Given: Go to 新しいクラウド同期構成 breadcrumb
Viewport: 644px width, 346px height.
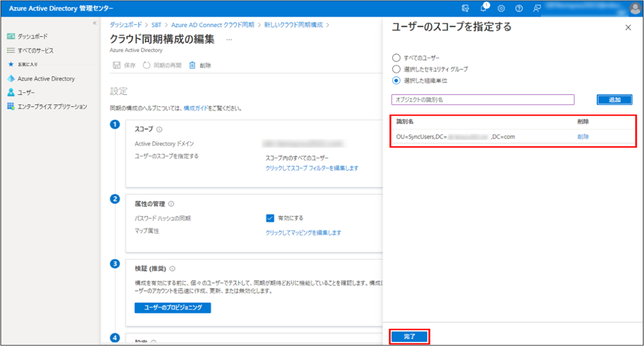Looking at the screenshot, I should pos(293,25).
